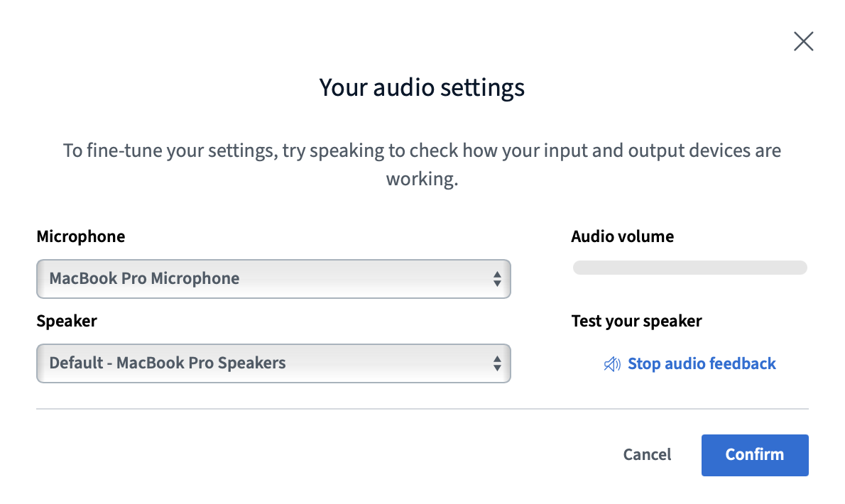Open the Default - MacBook Pro Speakers dropdown
The height and width of the screenshot is (504, 845).
pyautogui.click(x=273, y=363)
